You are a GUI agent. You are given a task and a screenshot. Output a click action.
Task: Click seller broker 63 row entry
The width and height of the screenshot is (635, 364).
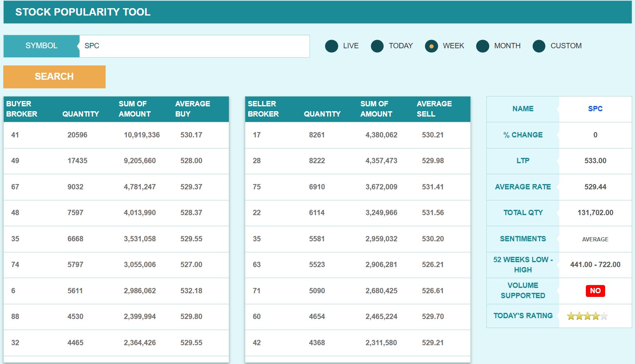257,265
